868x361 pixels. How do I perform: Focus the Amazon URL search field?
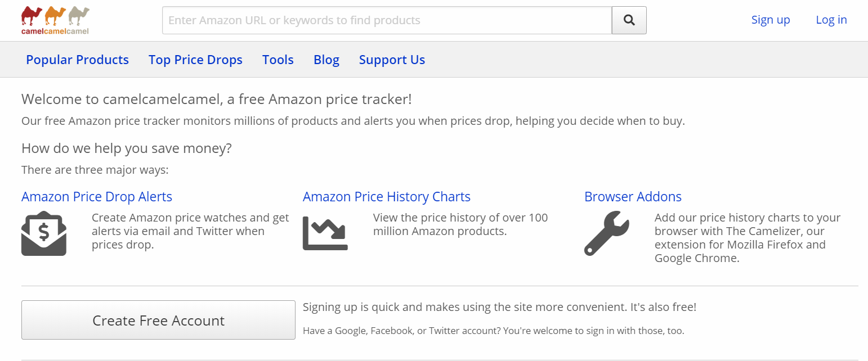pyautogui.click(x=387, y=20)
